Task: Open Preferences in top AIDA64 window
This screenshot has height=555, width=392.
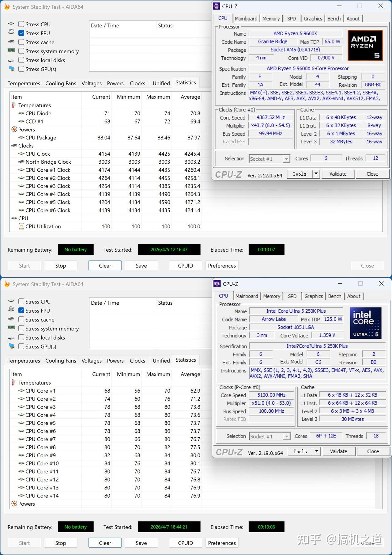Action: pyautogui.click(x=222, y=266)
